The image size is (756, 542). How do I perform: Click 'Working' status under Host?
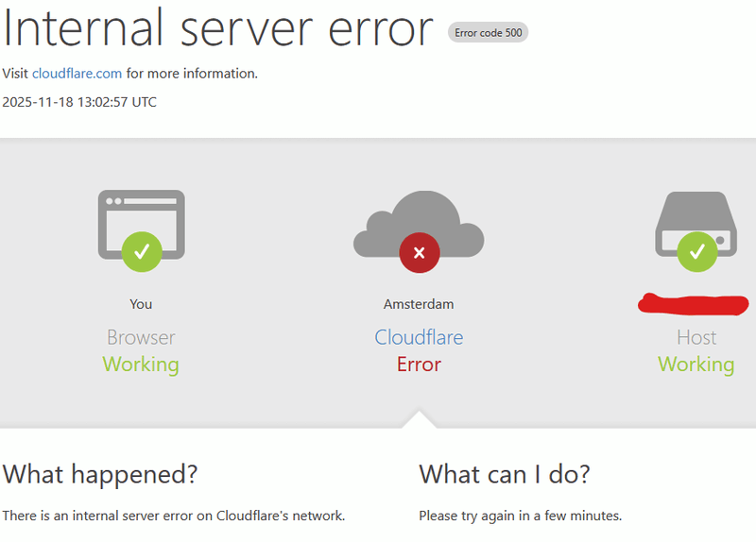click(x=696, y=364)
